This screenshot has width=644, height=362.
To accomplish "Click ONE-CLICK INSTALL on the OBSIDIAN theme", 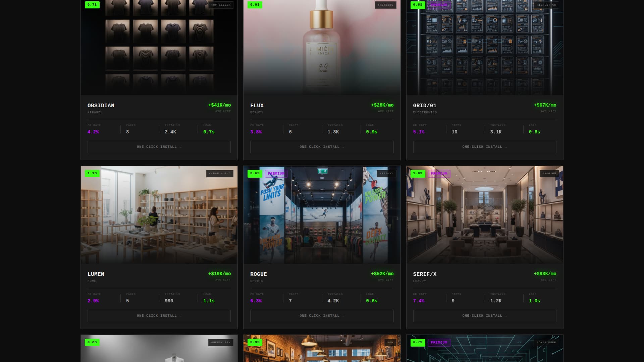I will pos(159,147).
